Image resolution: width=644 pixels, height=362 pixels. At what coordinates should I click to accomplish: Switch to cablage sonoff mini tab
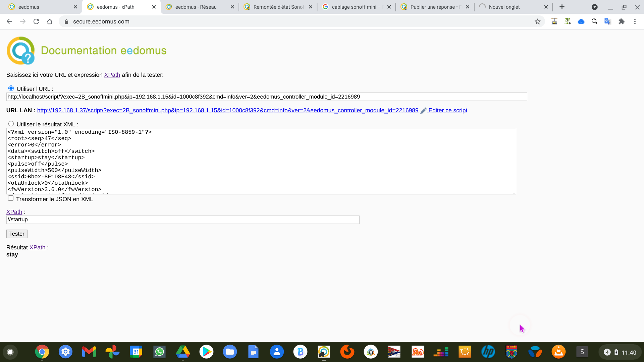point(356,7)
